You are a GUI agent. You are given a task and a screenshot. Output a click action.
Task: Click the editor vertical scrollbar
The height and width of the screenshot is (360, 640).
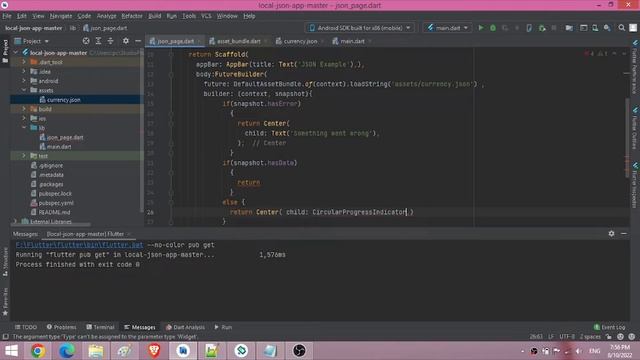click(627, 138)
